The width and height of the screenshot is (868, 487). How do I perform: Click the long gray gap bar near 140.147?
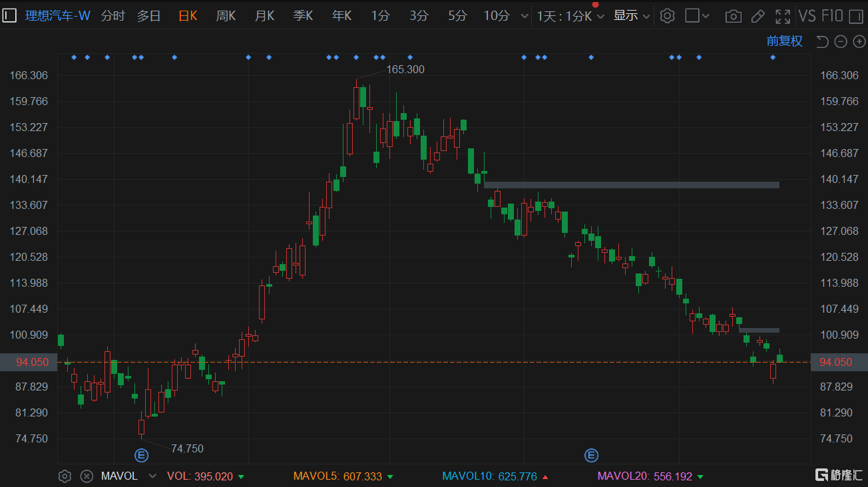(x=632, y=185)
